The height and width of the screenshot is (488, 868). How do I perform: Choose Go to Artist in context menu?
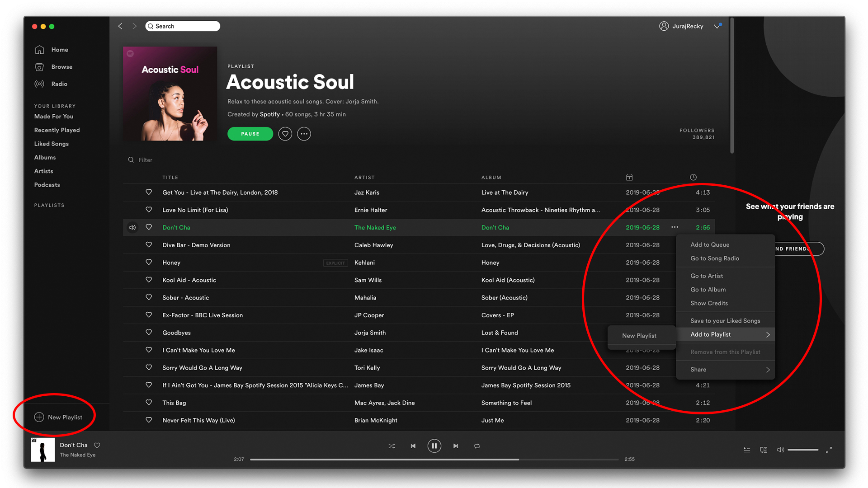726,276
